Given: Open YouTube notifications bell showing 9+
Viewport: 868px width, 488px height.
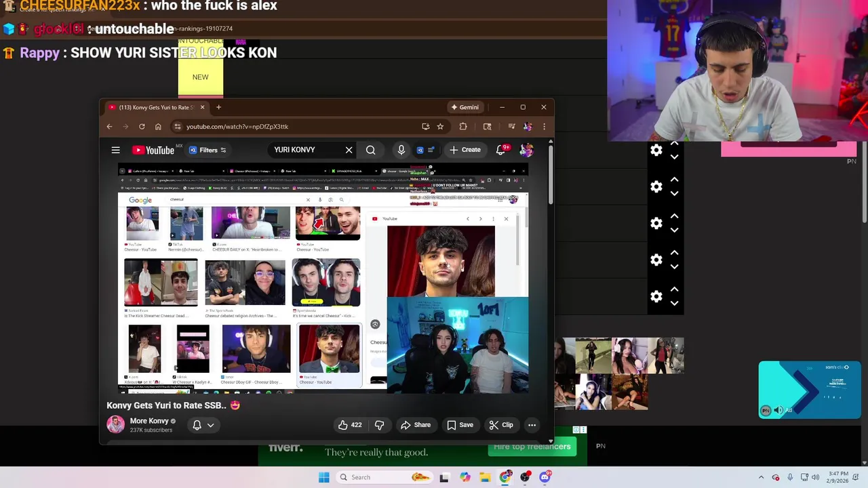Looking at the screenshot, I should 500,150.
